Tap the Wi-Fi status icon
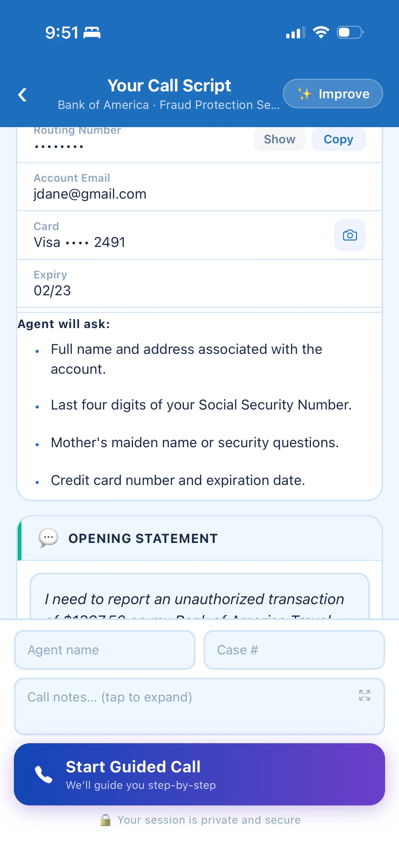This screenshot has width=399, height=868. 321,32
